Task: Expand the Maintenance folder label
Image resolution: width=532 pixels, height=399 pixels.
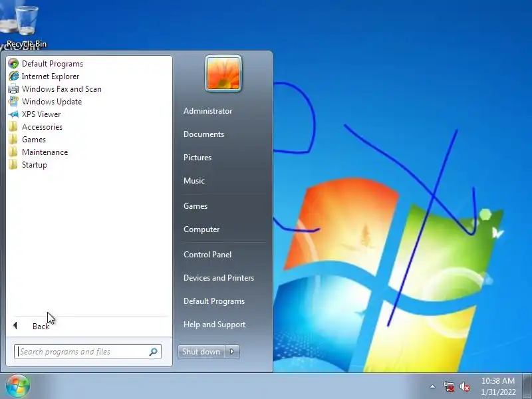Action: tap(45, 152)
